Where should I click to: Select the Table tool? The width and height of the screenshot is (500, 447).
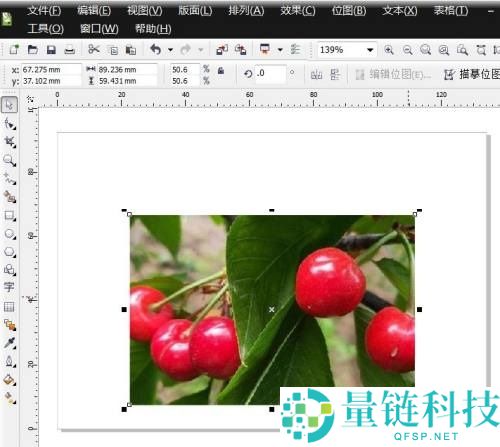(9, 306)
